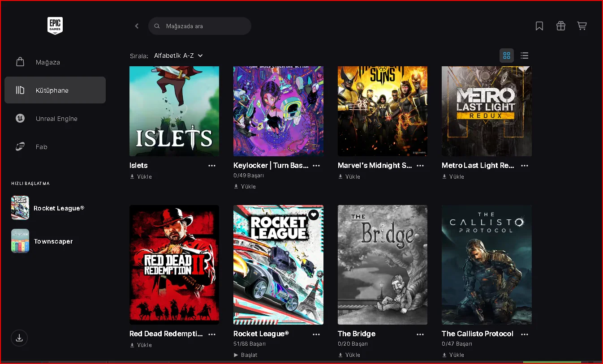
Task: Click the Rocket League quick launch thumbnail
Action: click(20, 208)
